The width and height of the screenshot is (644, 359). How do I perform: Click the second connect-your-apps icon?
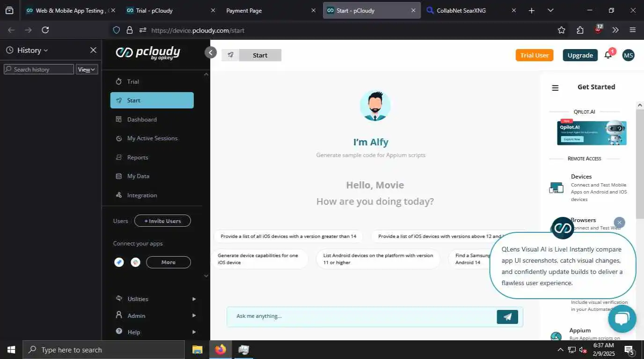pos(135,262)
